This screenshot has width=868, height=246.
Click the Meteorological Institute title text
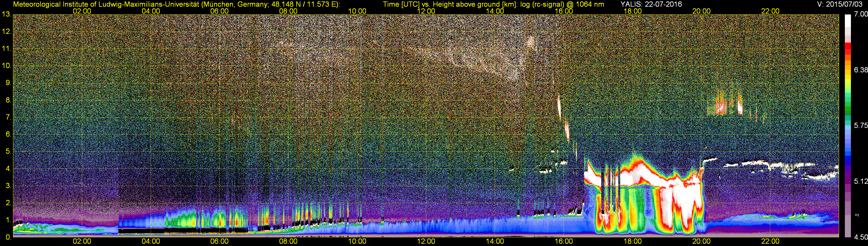pyautogui.click(x=176, y=4)
